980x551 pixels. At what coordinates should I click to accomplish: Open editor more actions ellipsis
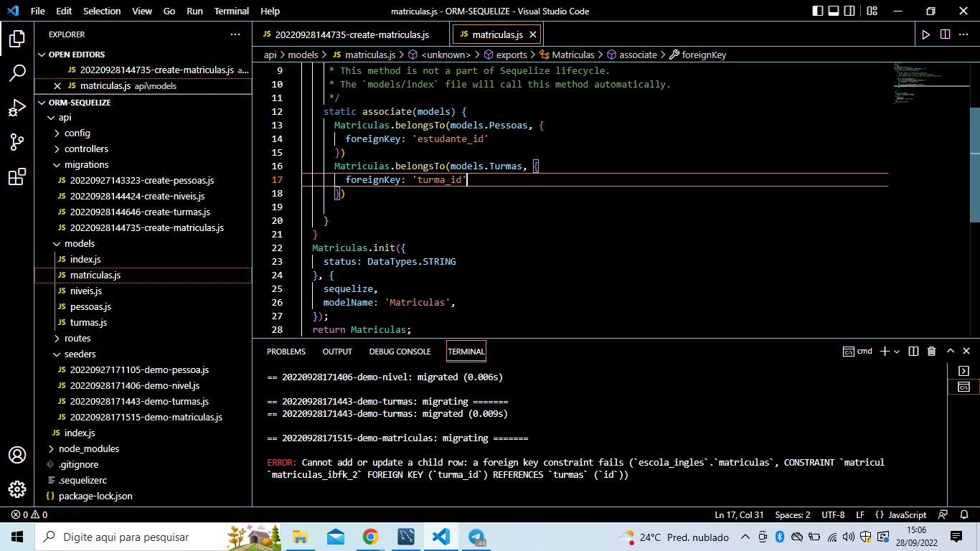coord(963,34)
